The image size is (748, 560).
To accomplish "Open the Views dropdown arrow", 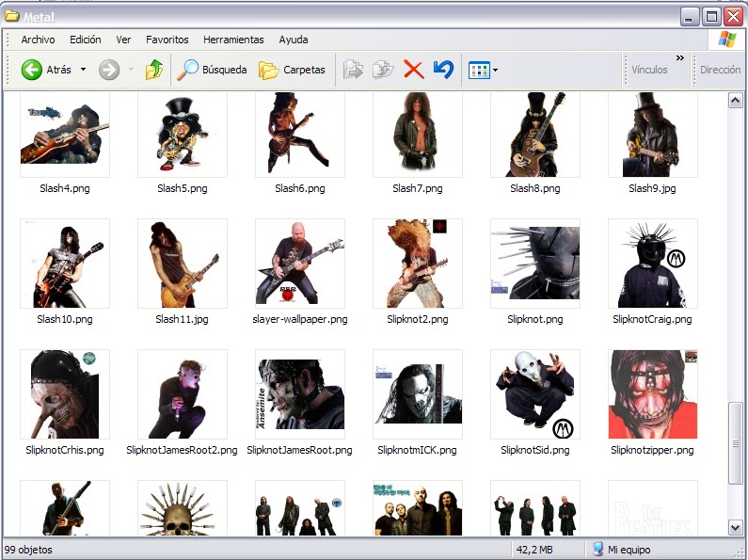I will click(x=495, y=71).
